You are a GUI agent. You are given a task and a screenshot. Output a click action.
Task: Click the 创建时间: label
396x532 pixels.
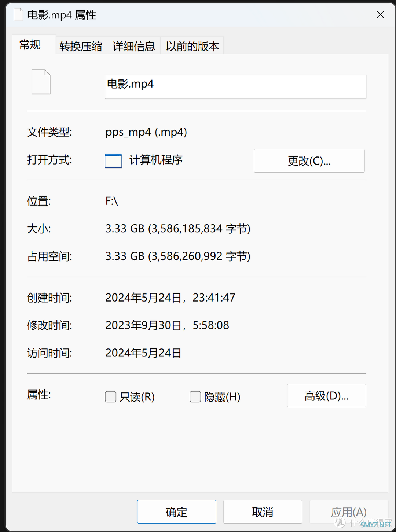point(49,298)
